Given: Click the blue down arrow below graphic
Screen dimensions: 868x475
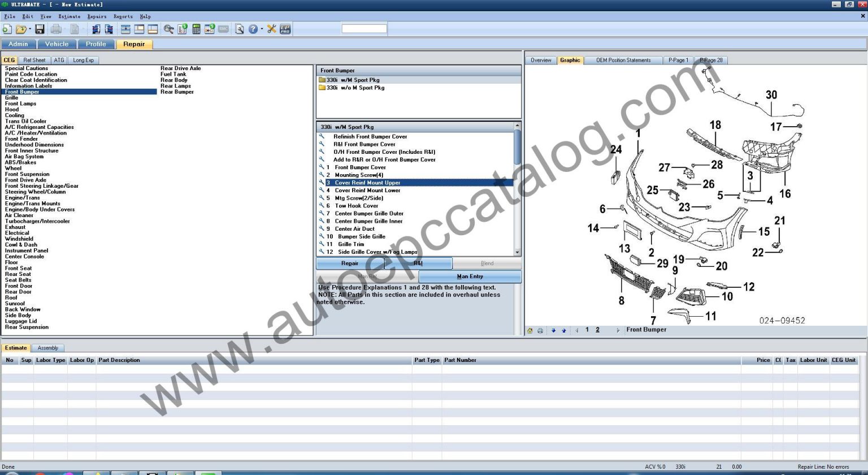Looking at the screenshot, I should coord(553,331).
